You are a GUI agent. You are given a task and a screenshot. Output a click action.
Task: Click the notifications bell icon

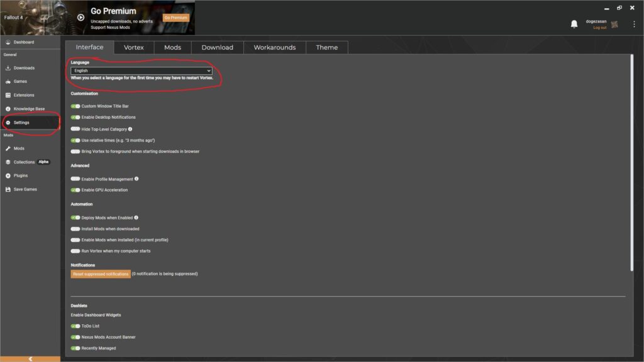(x=574, y=25)
